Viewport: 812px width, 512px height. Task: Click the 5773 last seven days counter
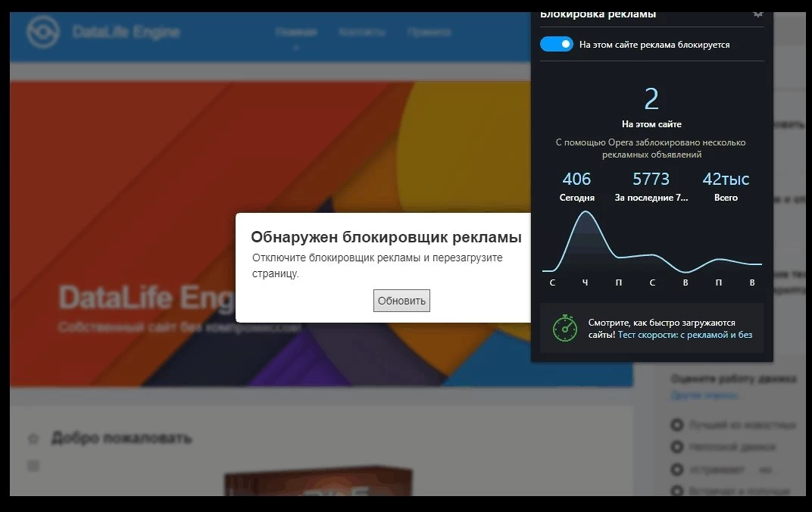point(651,186)
